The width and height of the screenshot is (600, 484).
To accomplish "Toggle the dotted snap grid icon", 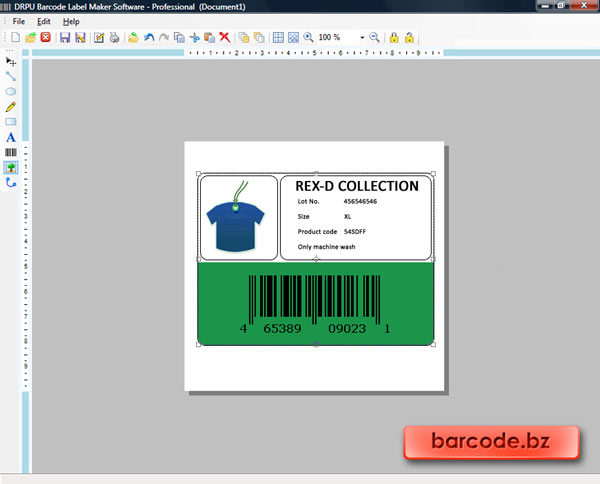I will pos(293,37).
